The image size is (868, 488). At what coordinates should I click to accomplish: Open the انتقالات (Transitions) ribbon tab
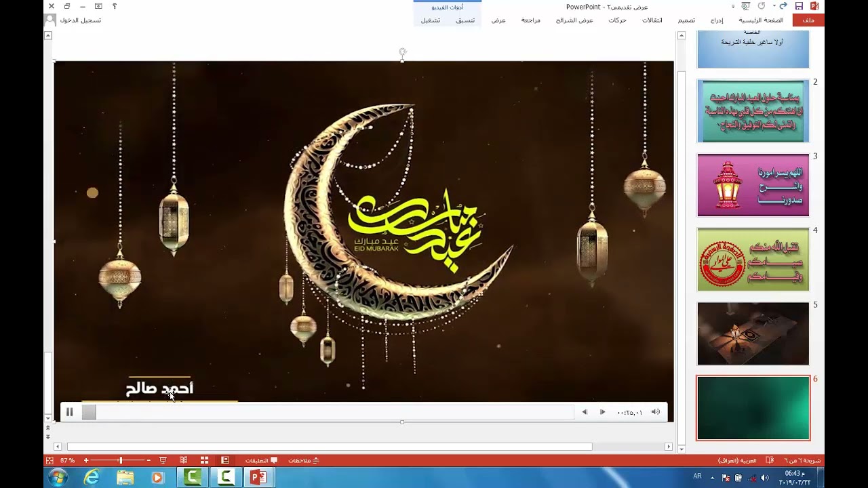[x=652, y=20]
